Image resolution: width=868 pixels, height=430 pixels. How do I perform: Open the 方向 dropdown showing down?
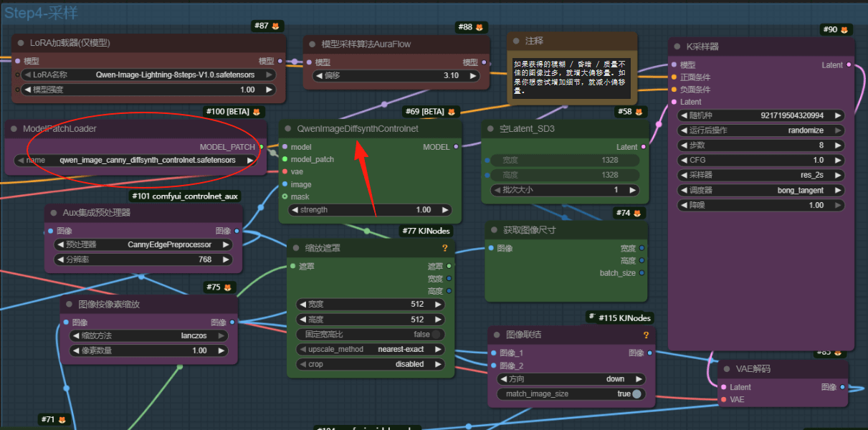[571, 378]
